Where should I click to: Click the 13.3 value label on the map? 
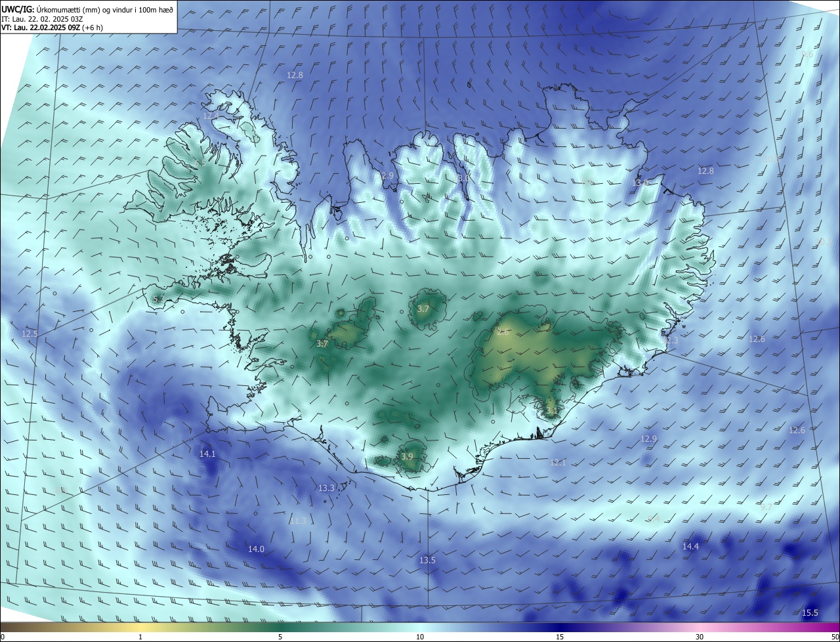coord(326,488)
